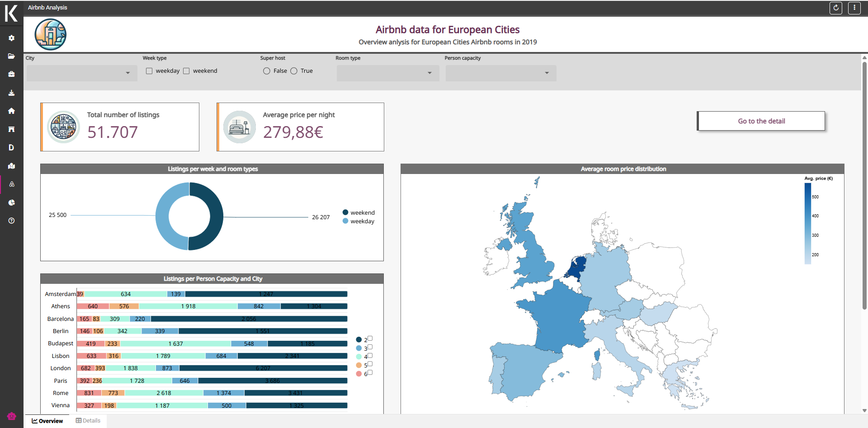Check the weekend checkbox under Week type
This screenshot has height=428, width=868.
(186, 71)
